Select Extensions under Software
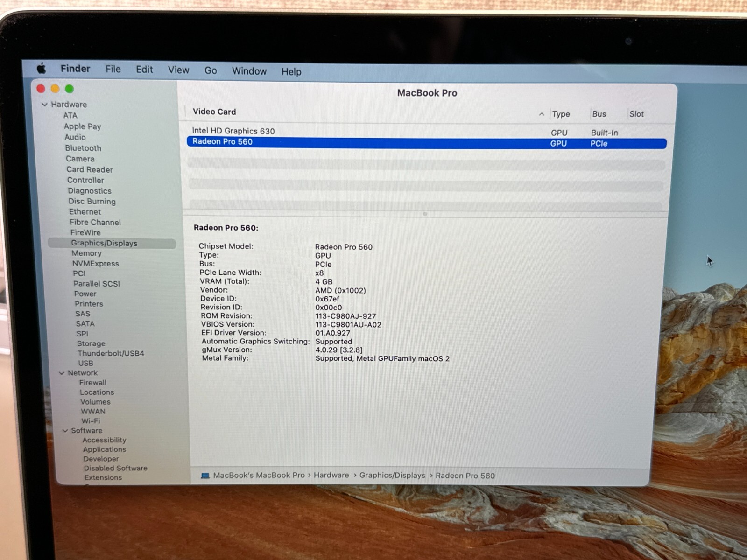This screenshot has width=747, height=560. pyautogui.click(x=103, y=477)
